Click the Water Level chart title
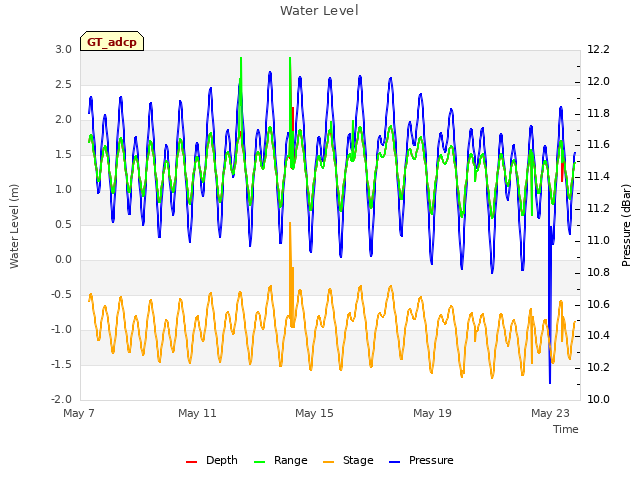Viewport: 640px width, 480px height. click(319, 10)
